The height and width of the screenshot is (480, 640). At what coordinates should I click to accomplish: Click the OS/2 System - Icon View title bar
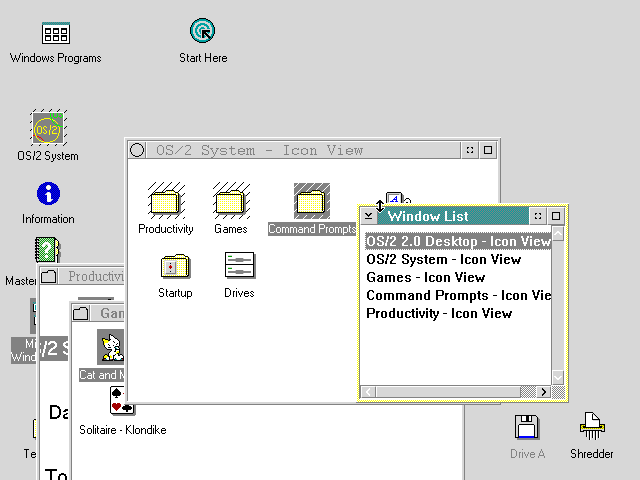pyautogui.click(x=303, y=150)
